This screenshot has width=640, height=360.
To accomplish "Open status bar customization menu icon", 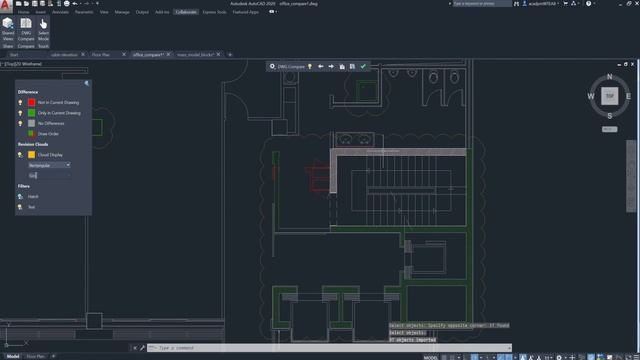I will (x=636, y=357).
